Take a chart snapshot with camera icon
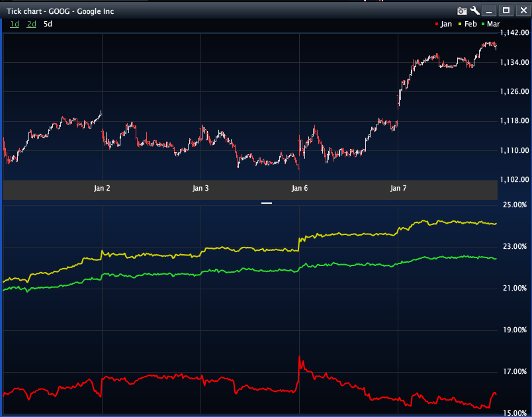Image resolution: width=532 pixels, height=417 pixels. click(463, 11)
